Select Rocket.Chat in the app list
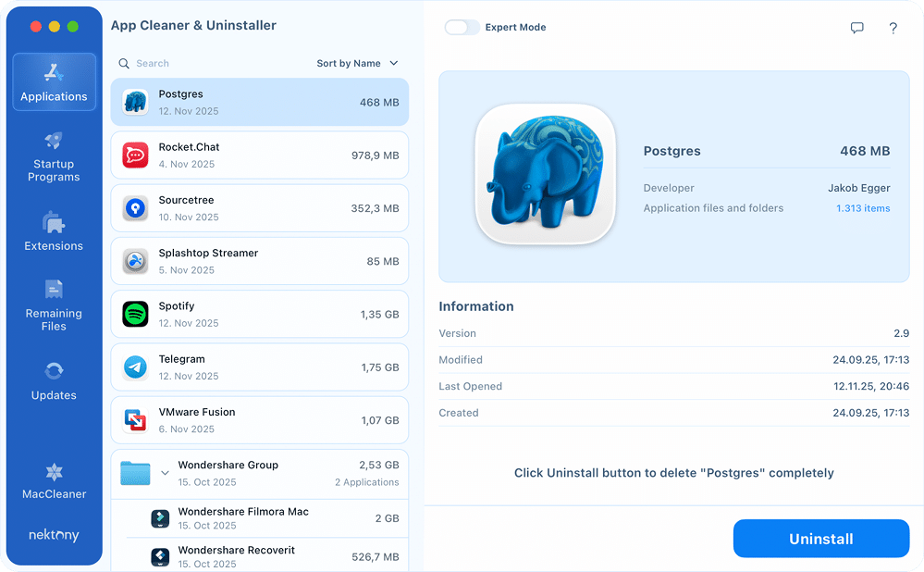 (x=259, y=155)
